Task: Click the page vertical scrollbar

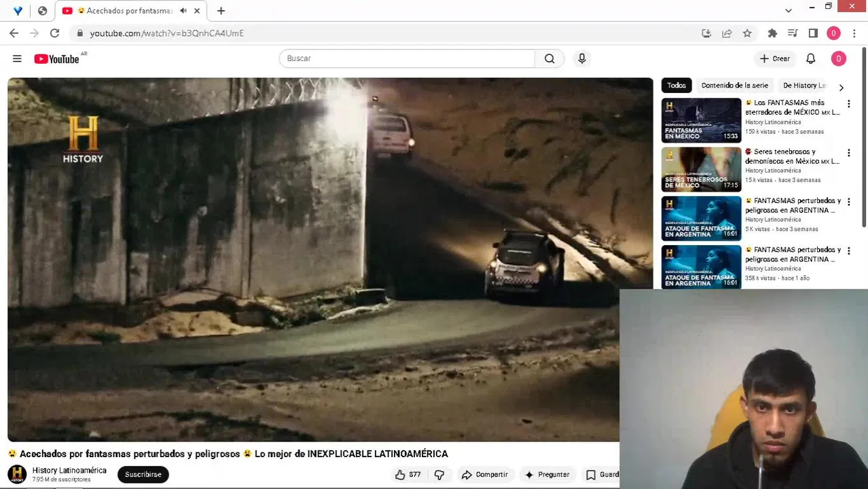Action: [864, 136]
